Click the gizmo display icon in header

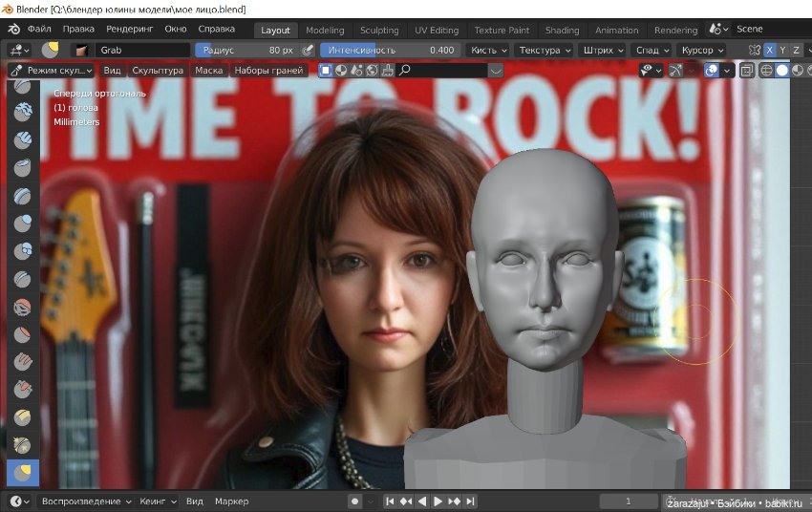[677, 70]
